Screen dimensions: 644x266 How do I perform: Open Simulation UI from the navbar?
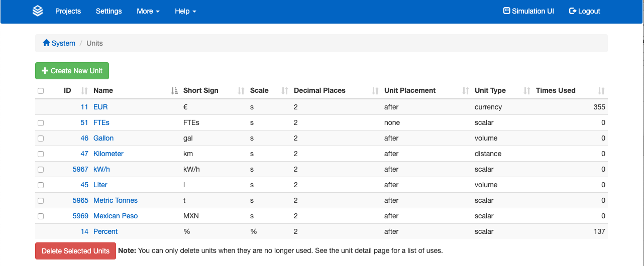pos(528,11)
